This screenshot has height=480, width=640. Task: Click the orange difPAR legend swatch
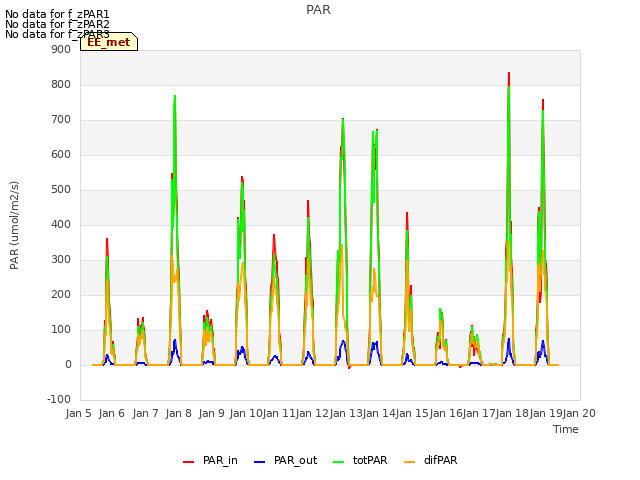click(x=409, y=462)
